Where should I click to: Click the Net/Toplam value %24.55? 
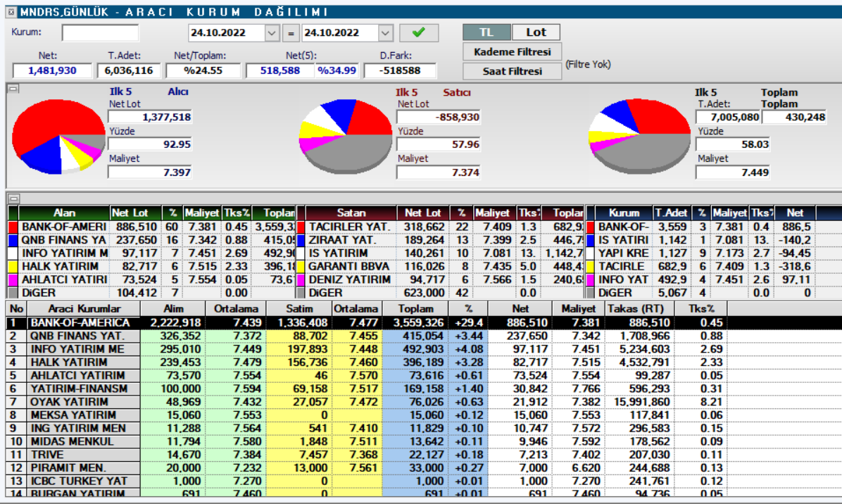coord(203,70)
